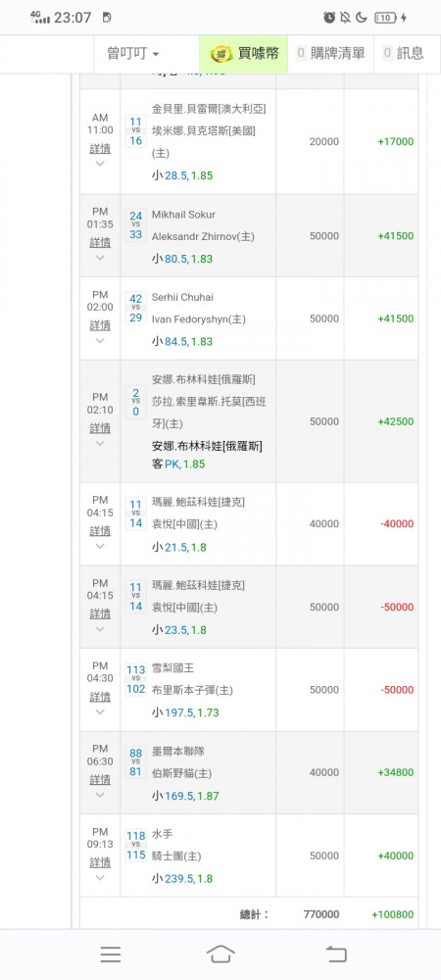The image size is (441, 980).
Task: Tap the do-not-disturb moon icon
Action: pos(361,18)
